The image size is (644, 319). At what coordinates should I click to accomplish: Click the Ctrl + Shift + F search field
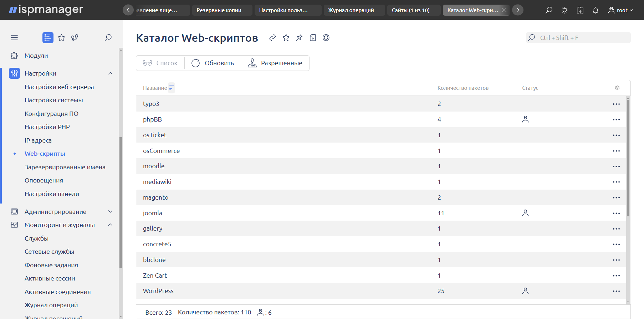pos(578,38)
